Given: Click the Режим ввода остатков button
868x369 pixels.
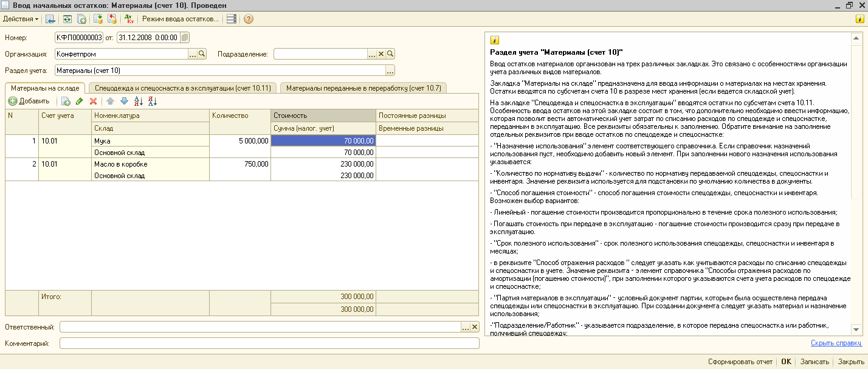Looking at the screenshot, I should coord(180,19).
